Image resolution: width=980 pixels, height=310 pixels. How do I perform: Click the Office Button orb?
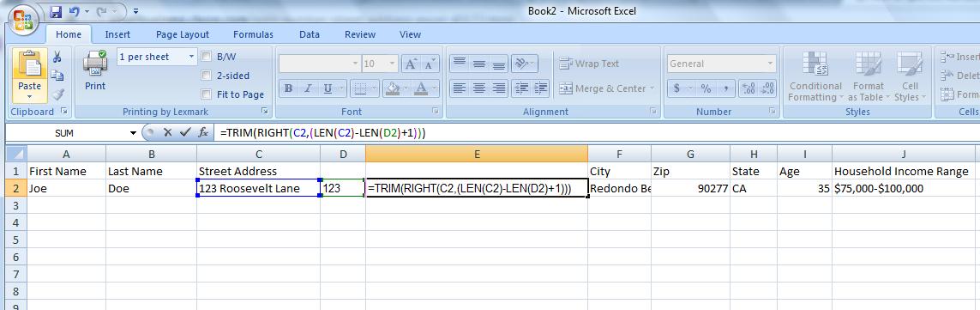click(x=23, y=21)
